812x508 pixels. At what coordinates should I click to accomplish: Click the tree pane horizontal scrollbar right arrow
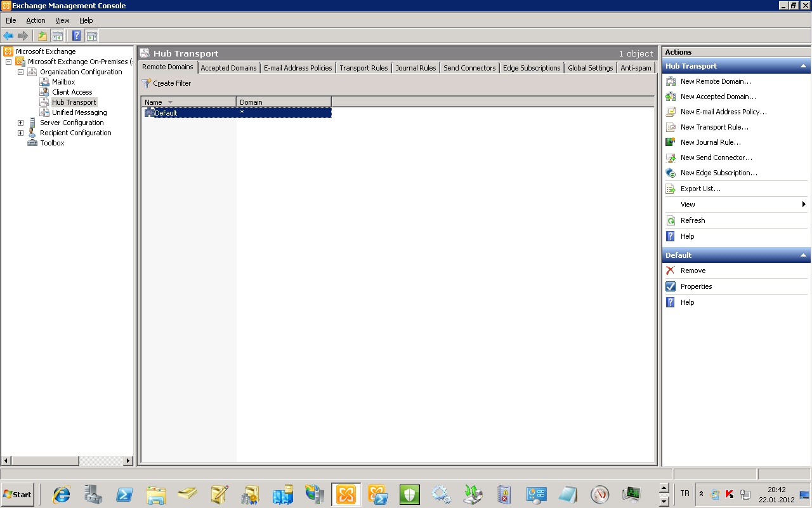point(128,461)
